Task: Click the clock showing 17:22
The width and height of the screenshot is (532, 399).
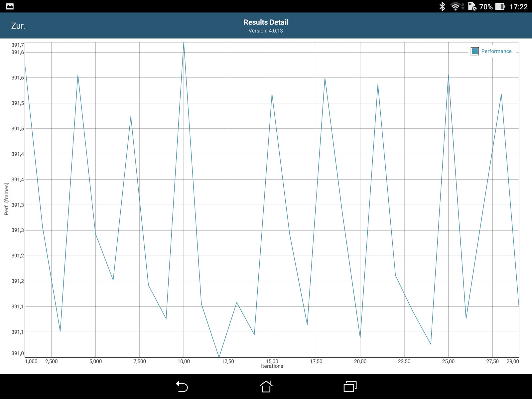Action: pos(518,7)
